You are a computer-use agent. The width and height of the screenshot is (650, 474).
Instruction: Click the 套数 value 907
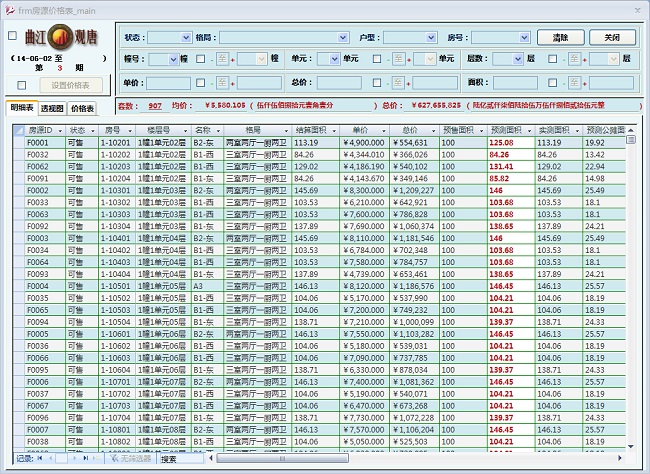point(155,106)
